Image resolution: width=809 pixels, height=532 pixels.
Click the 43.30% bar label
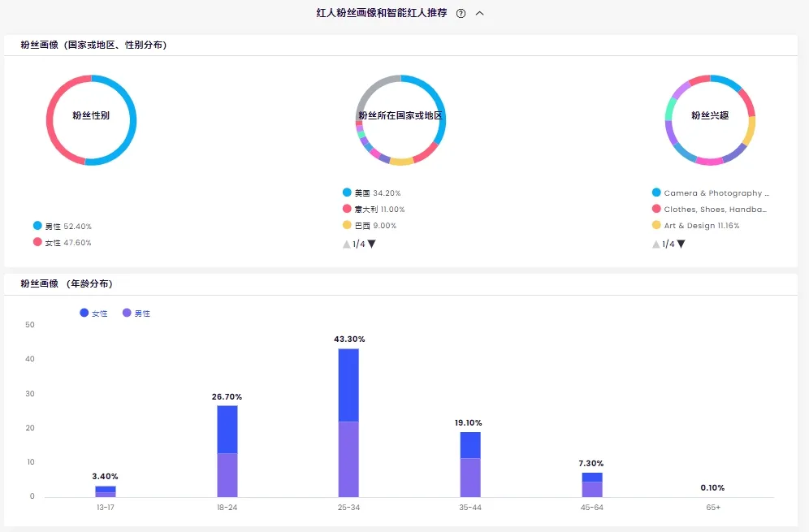pyautogui.click(x=349, y=339)
